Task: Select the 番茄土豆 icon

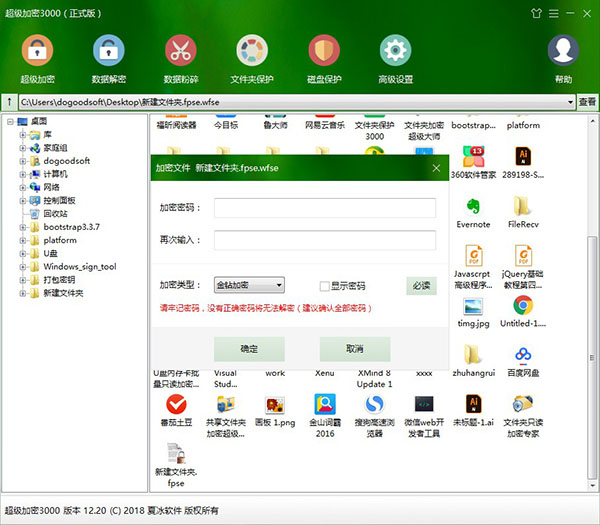Action: pos(176,410)
